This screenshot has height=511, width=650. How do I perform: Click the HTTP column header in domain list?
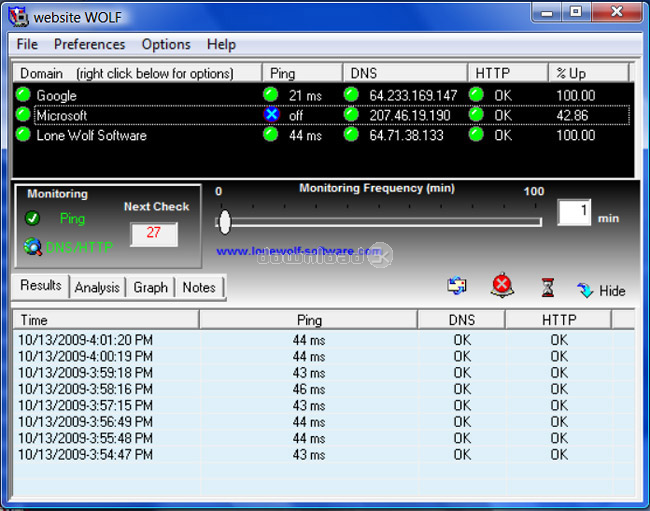508,73
